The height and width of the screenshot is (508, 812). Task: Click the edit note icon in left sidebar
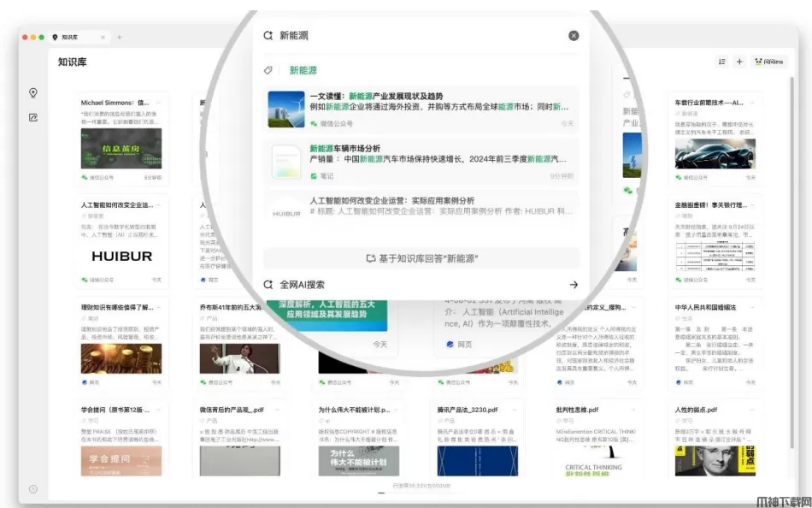33,118
